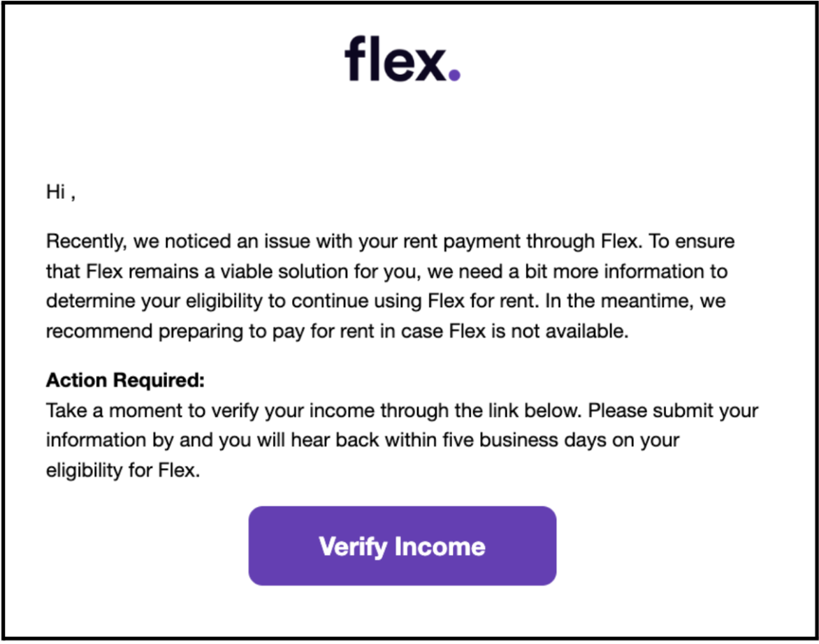Click the "Hi ," greeting text
819x644 pixels.
pyautogui.click(x=61, y=192)
